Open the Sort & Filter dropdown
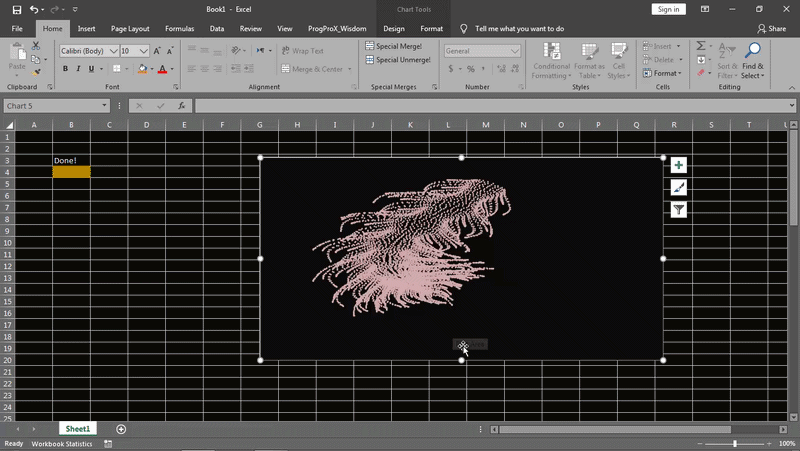The height and width of the screenshot is (451, 800). click(727, 61)
